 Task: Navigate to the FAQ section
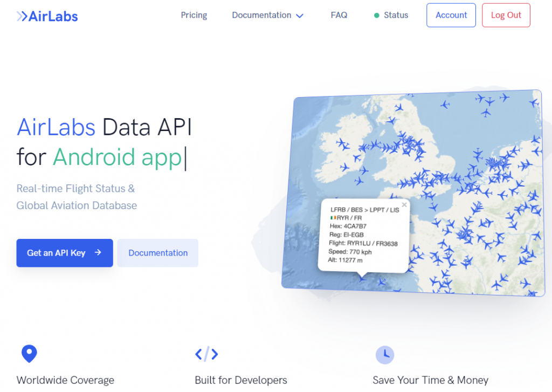(339, 15)
